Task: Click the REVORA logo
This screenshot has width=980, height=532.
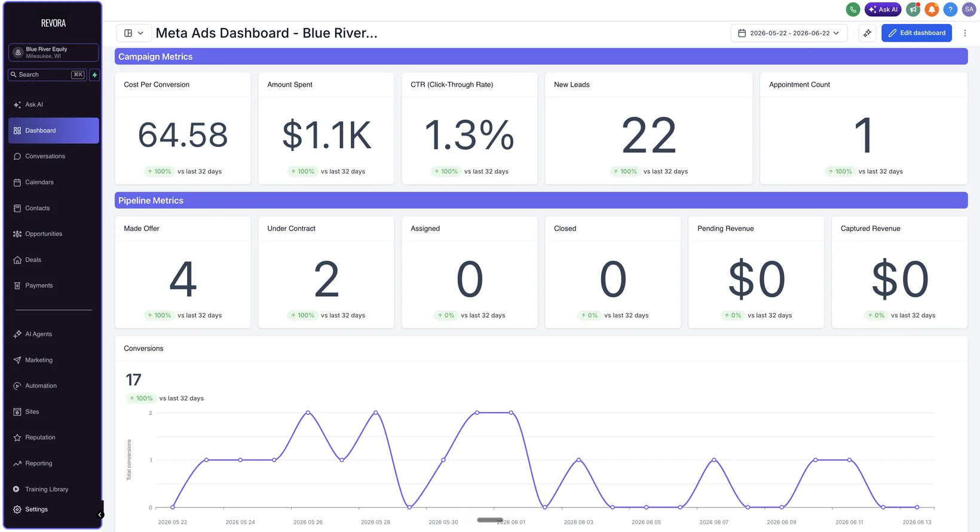Action: [53, 23]
